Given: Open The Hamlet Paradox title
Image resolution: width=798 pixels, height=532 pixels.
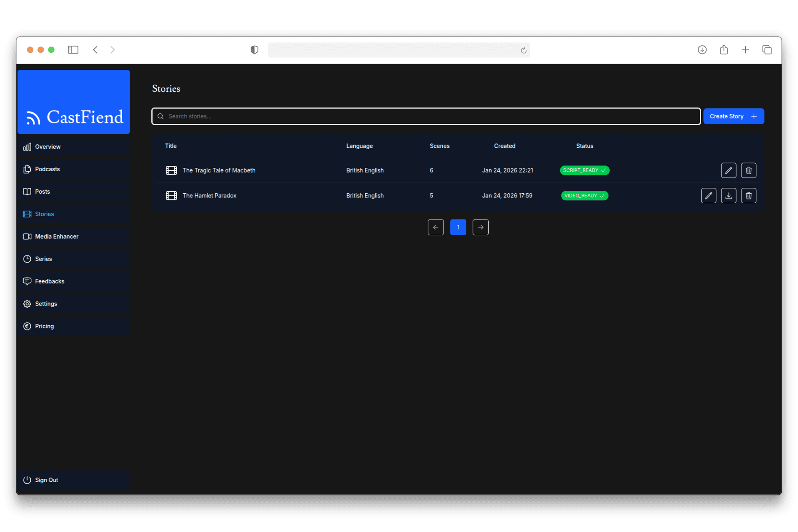Looking at the screenshot, I should (x=209, y=195).
